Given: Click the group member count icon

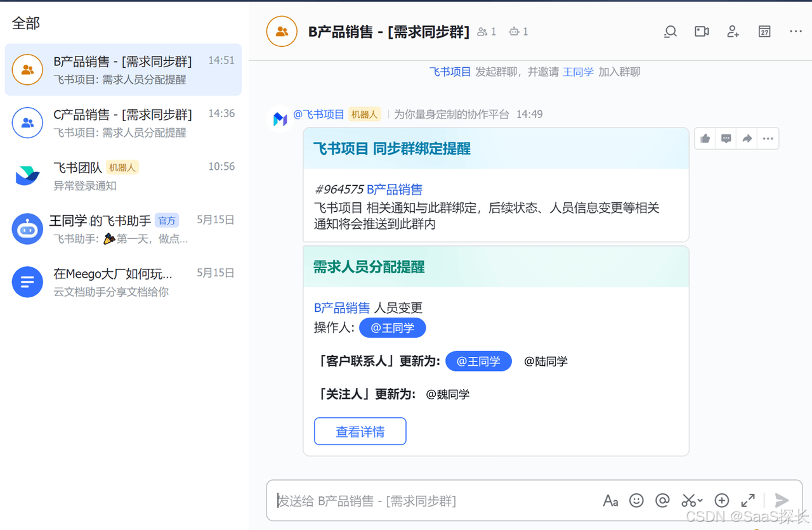Looking at the screenshot, I should [483, 32].
